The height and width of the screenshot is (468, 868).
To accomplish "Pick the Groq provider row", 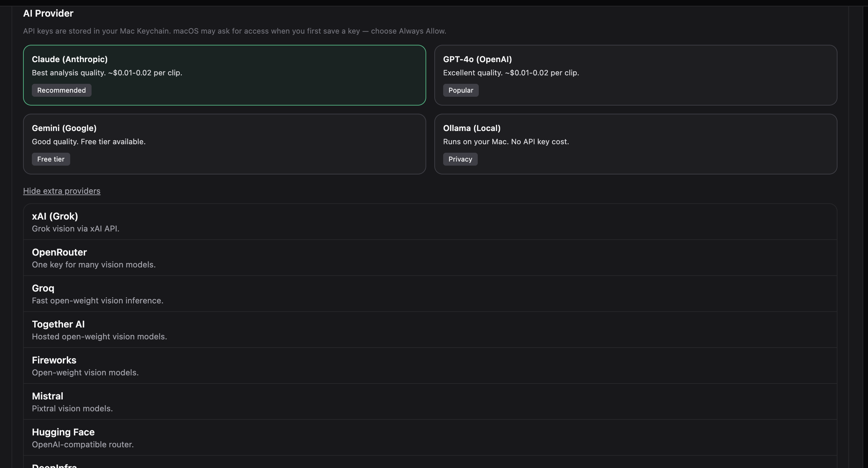I will pos(430,294).
